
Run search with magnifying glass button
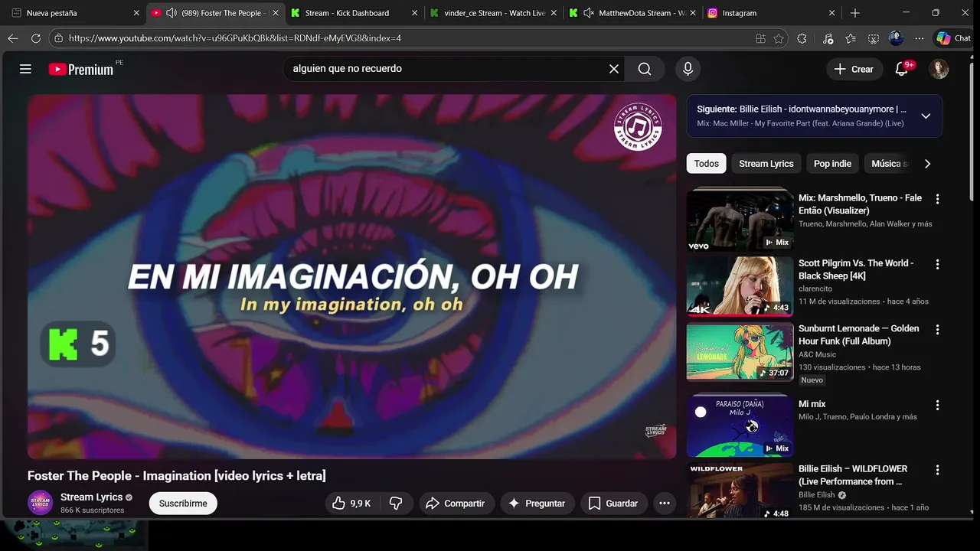645,69
